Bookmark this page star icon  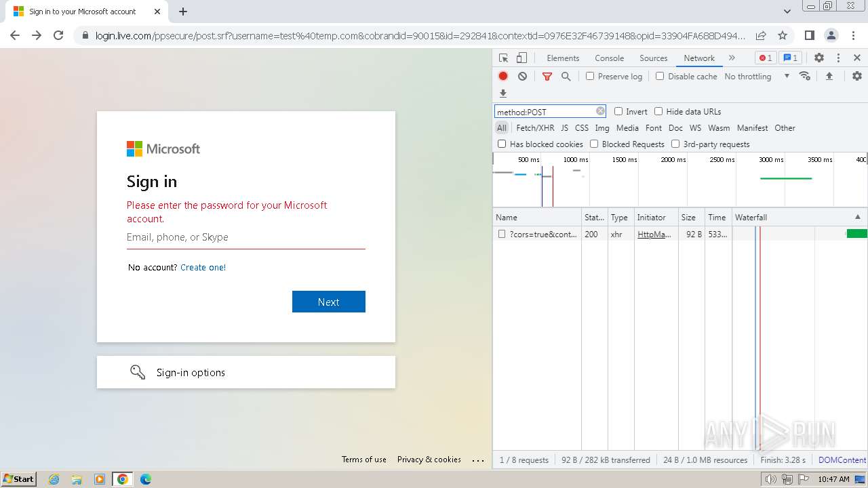point(783,35)
